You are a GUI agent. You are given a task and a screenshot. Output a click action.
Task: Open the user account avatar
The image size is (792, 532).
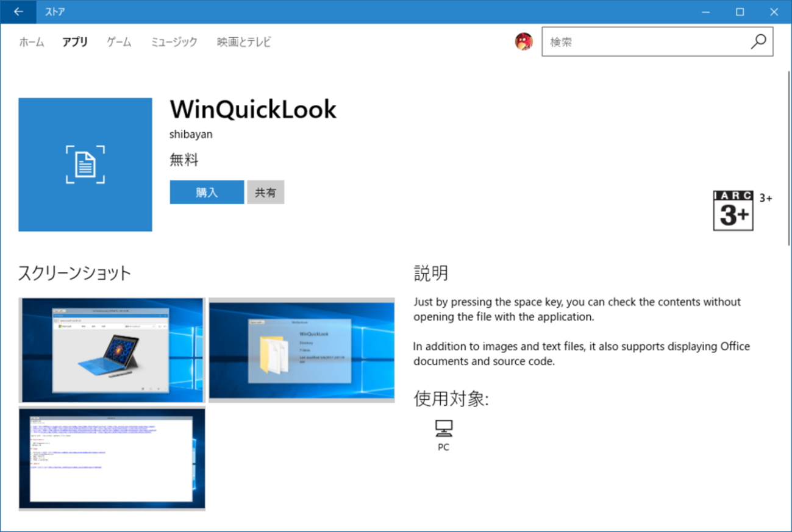tap(524, 41)
